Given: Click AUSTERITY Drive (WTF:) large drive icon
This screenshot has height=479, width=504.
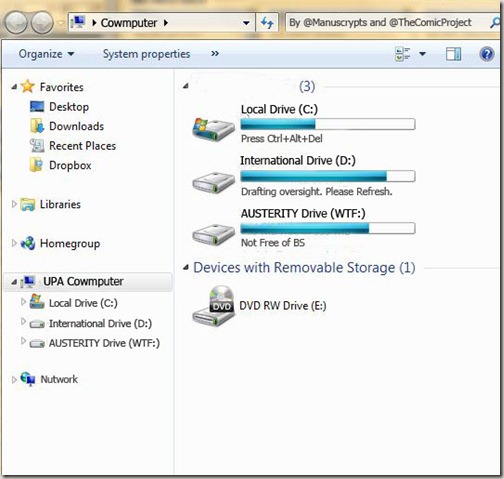Looking at the screenshot, I should (213, 234).
